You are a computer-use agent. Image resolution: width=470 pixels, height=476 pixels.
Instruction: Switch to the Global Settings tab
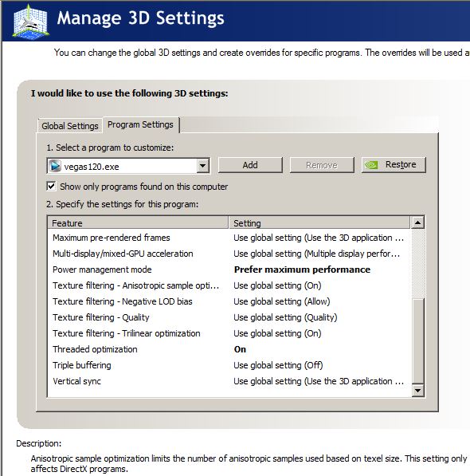pos(70,126)
